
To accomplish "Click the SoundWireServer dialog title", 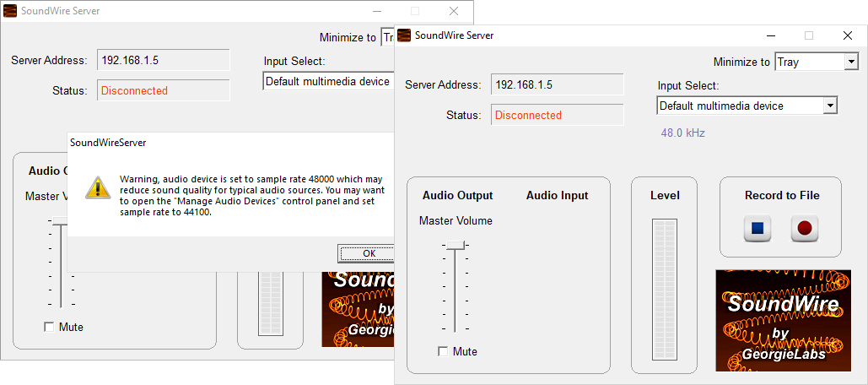I will pyautogui.click(x=108, y=143).
